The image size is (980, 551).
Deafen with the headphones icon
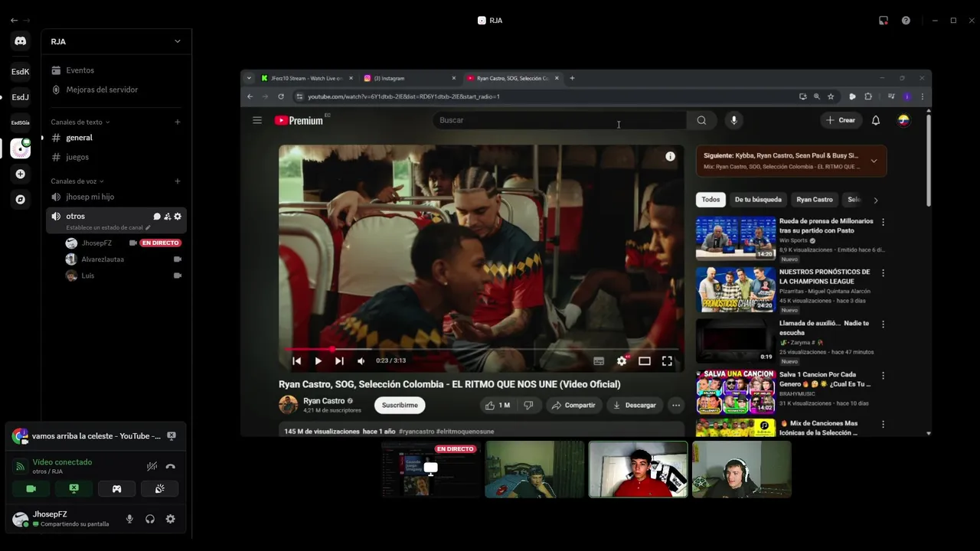point(150,519)
